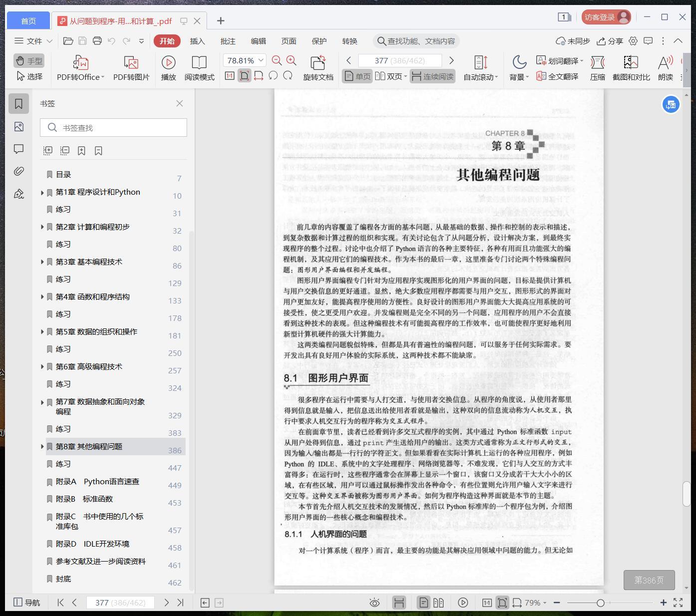Select the Hand tool (手型)
This screenshot has height=616, width=696.
click(x=29, y=61)
